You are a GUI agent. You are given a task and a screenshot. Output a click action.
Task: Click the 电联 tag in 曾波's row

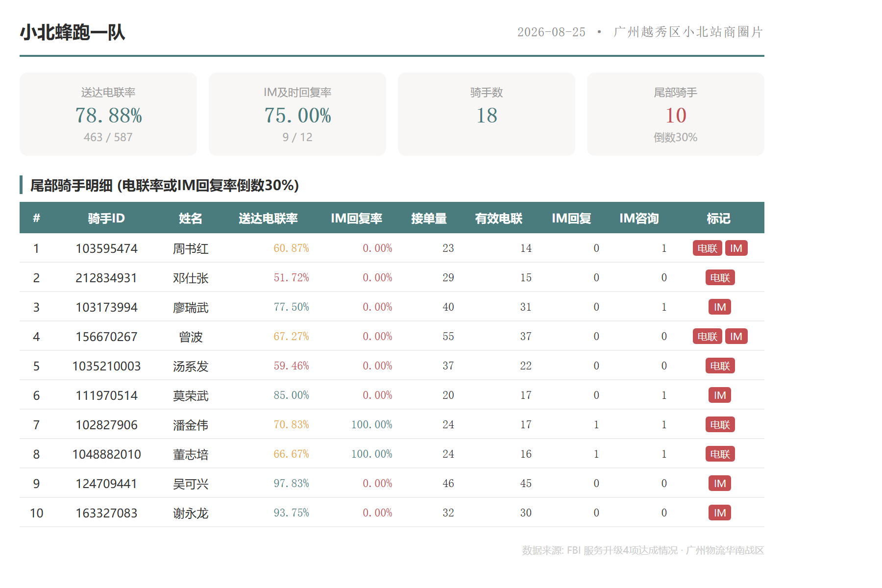click(707, 336)
